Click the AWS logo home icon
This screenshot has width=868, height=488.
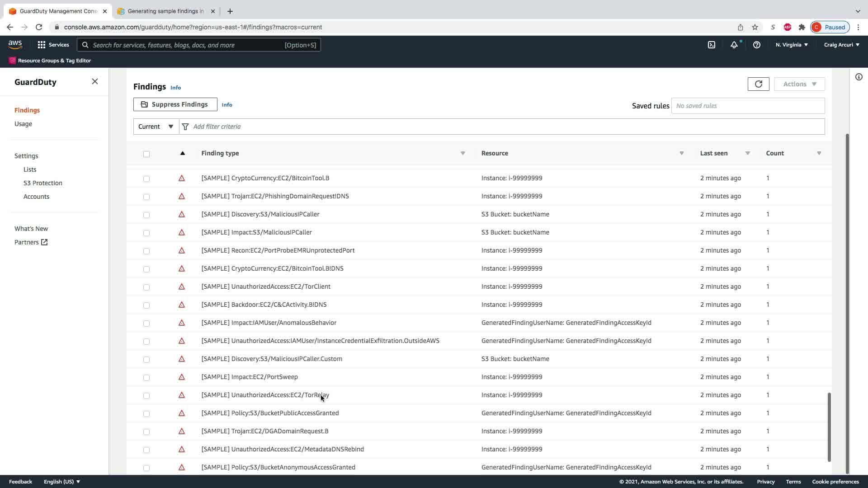[15, 44]
